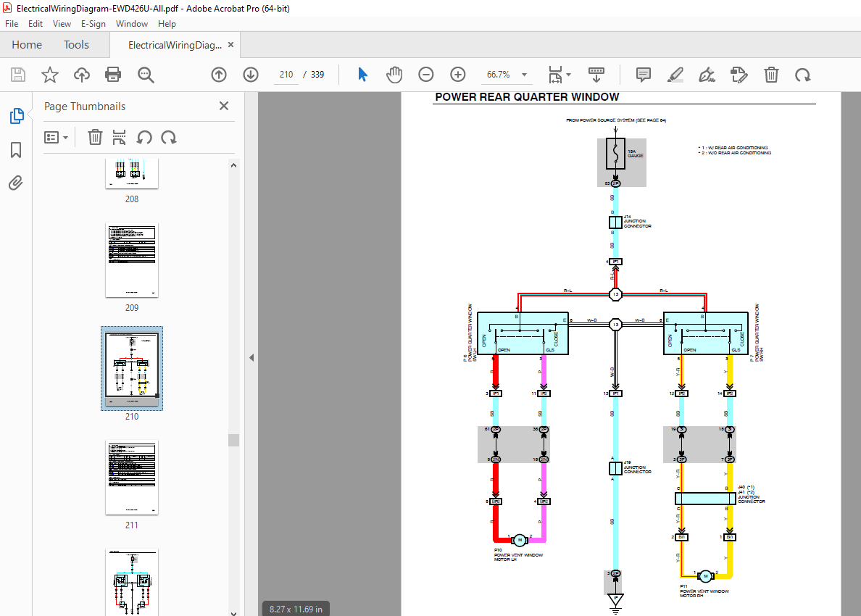Screen dimensions: 861x616
Task: Open the Bookmarks sidebar panel
Action: click(x=16, y=150)
